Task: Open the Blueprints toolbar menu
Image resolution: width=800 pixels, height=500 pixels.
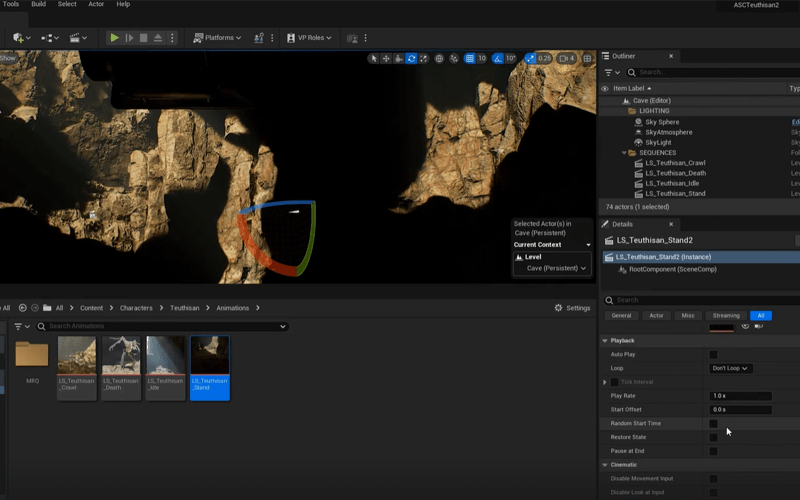Action: (x=49, y=38)
